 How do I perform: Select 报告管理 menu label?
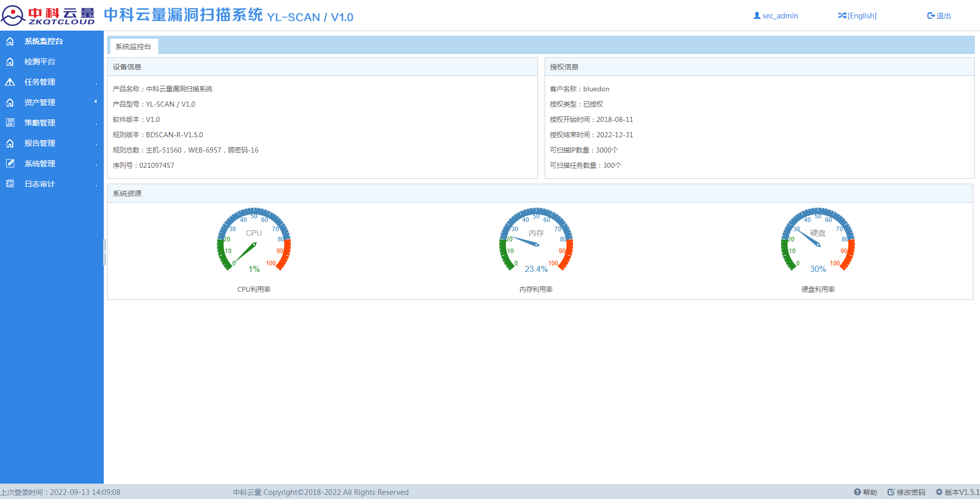40,143
